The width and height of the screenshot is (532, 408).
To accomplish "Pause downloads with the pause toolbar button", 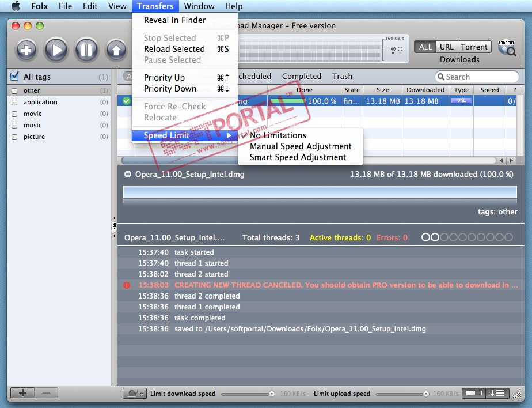I will coord(86,50).
